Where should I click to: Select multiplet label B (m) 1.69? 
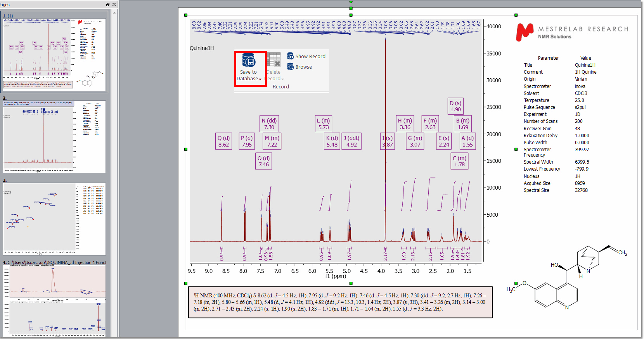pyautogui.click(x=463, y=124)
